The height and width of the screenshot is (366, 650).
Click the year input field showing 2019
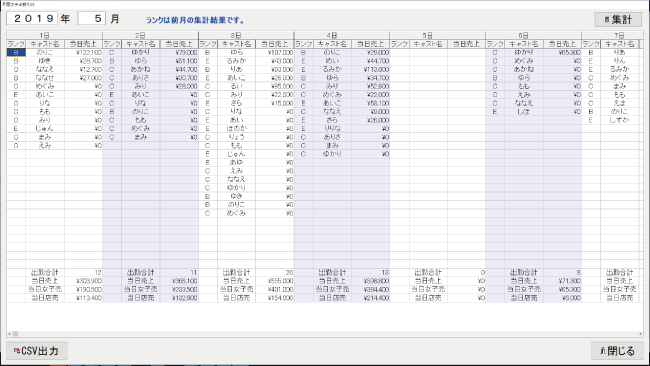[32, 18]
